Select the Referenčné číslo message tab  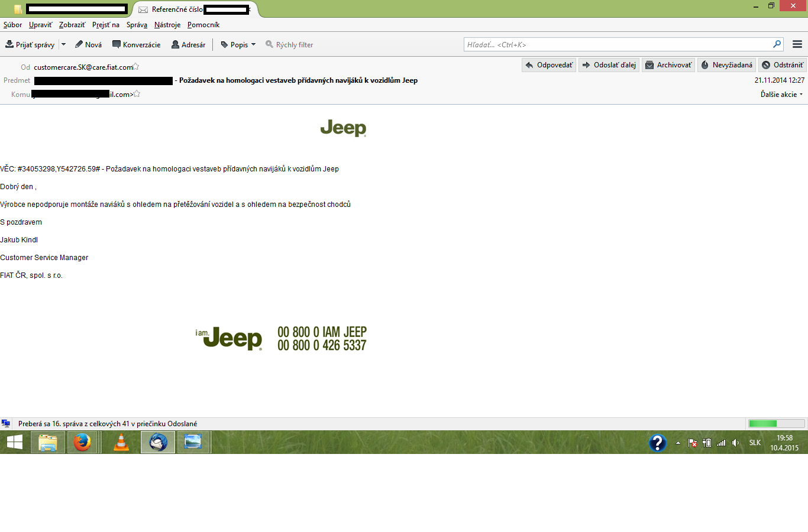point(195,9)
